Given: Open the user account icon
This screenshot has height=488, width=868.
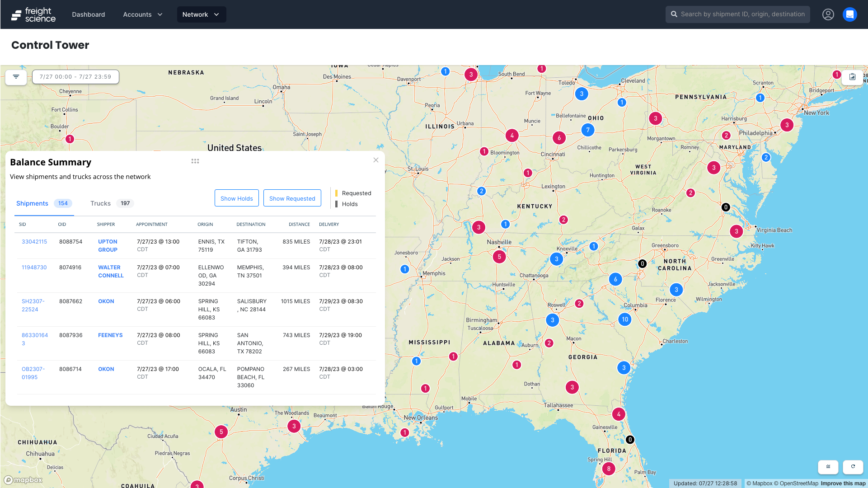Looking at the screenshot, I should click(828, 14).
